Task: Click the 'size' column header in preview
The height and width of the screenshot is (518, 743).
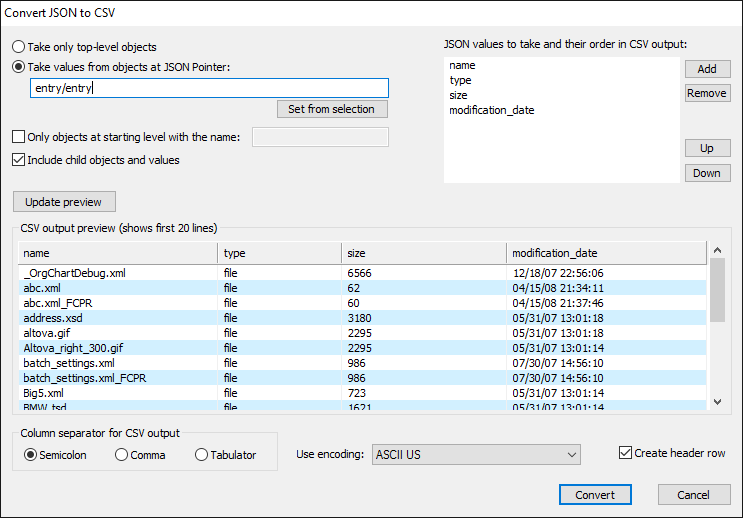Action: 424,253
